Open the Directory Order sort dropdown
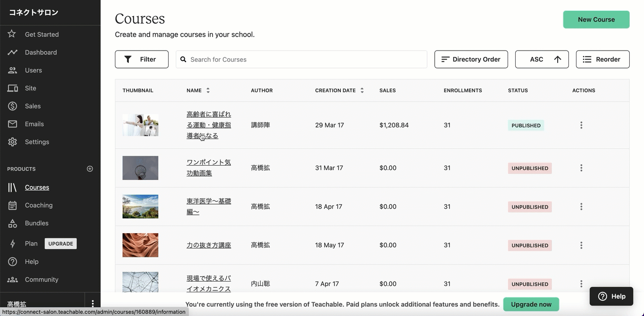Screen dimensions: 644x316 (471, 60)
